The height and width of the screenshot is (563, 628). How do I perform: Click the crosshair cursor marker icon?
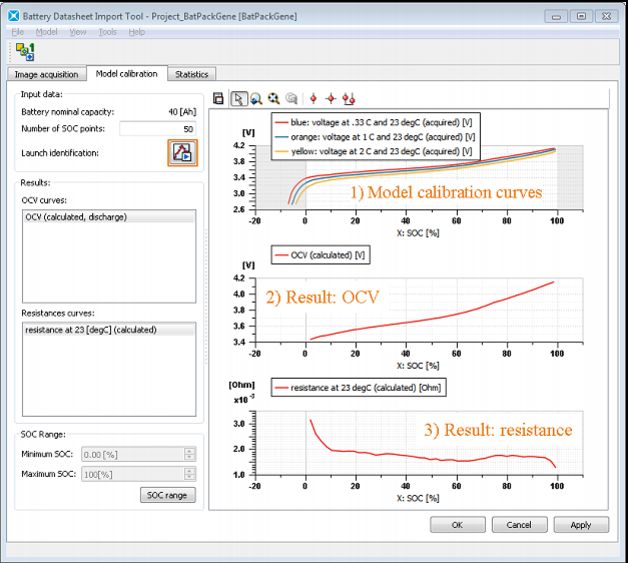(330, 99)
